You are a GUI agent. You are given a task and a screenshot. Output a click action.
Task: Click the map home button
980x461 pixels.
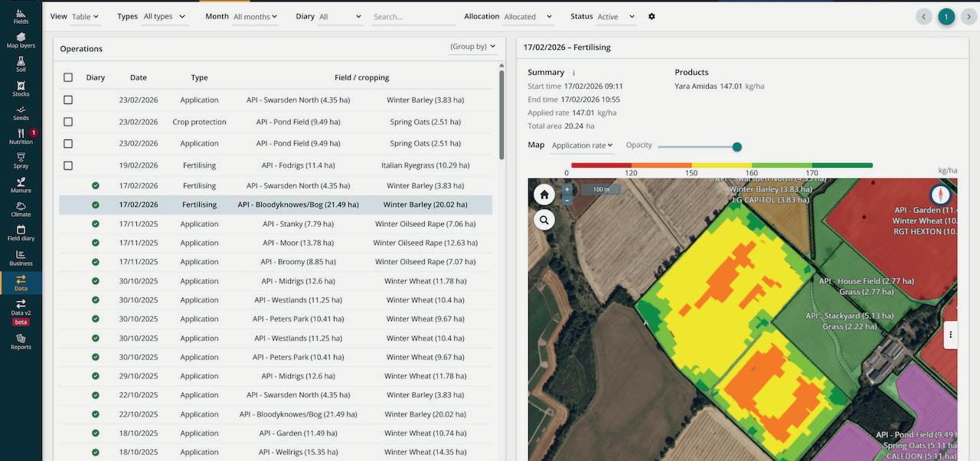click(544, 195)
